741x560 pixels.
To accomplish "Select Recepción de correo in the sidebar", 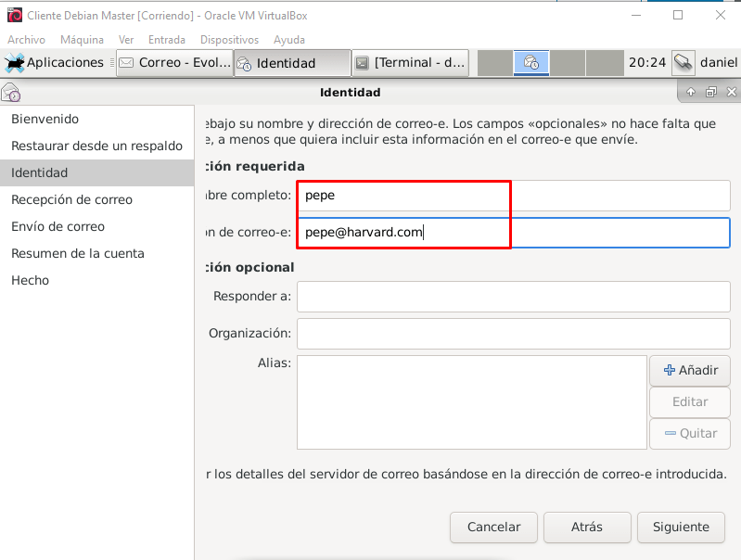I will pyautogui.click(x=71, y=199).
